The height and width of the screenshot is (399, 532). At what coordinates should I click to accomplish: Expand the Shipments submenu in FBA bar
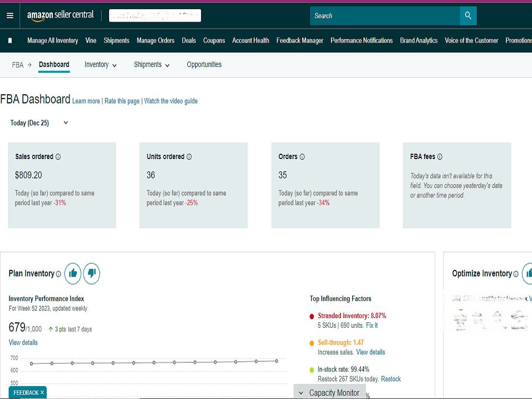(152, 65)
